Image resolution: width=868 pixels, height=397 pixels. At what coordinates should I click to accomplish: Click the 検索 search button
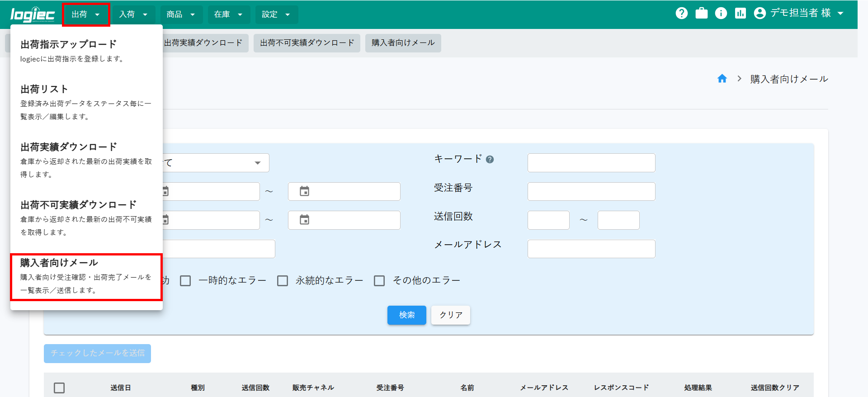[x=406, y=315]
